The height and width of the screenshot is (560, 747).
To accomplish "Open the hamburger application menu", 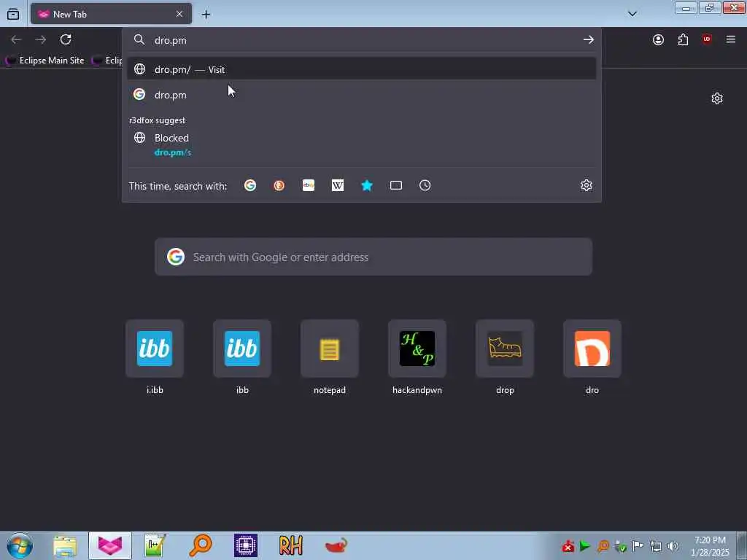I will point(731,39).
